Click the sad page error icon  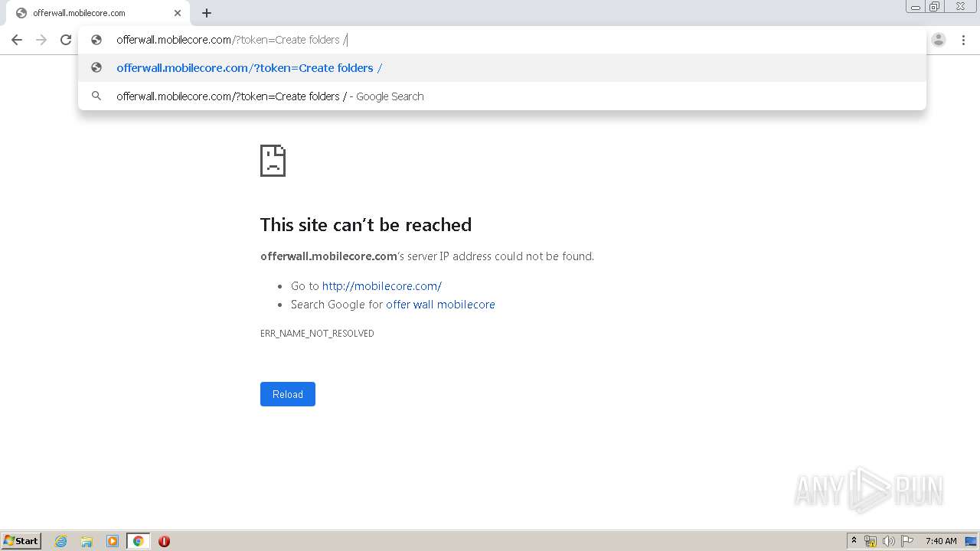273,161
